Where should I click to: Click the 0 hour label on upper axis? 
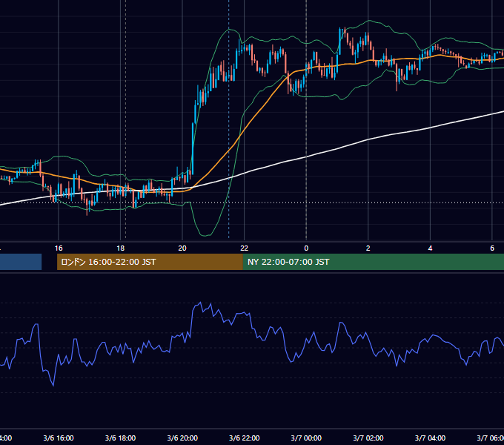pos(306,248)
